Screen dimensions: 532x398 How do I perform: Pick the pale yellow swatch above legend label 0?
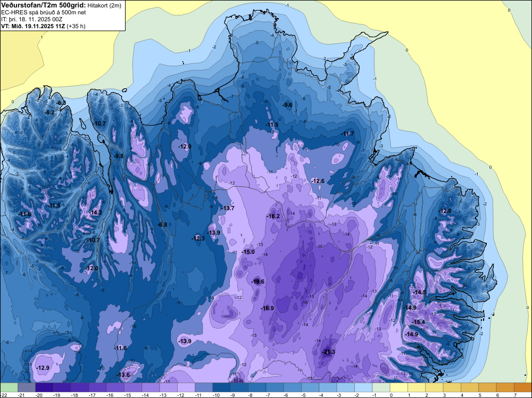[x=398, y=387]
